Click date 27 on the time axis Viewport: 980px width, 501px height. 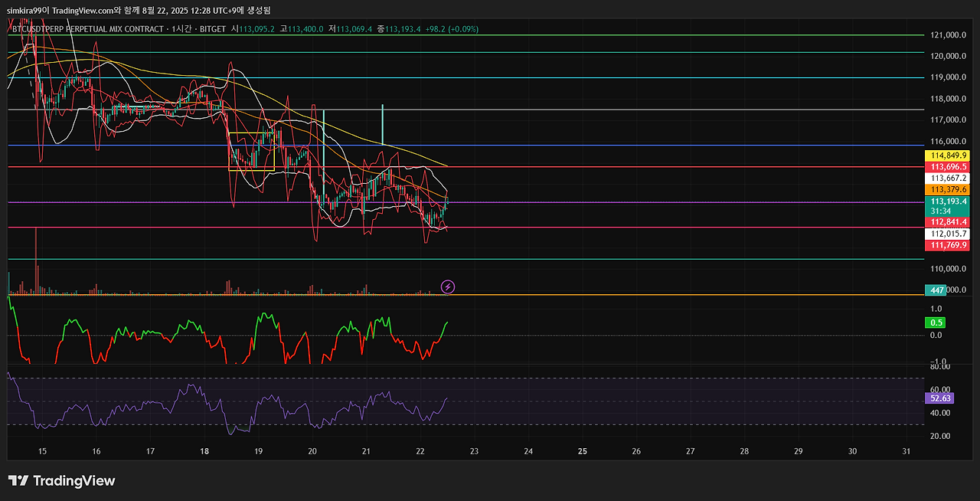click(x=690, y=452)
